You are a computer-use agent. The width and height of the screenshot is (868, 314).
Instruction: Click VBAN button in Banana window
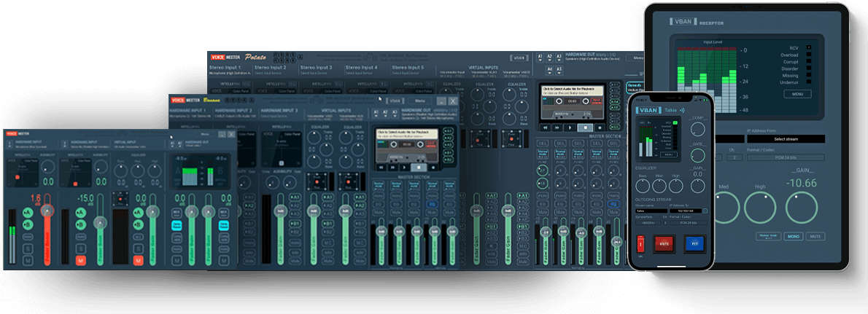395,101
